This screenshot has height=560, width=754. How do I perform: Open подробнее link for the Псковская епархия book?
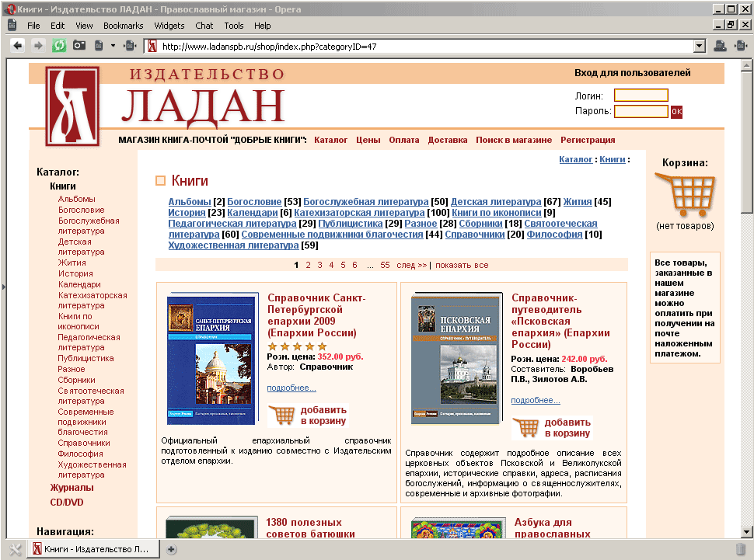(536, 401)
